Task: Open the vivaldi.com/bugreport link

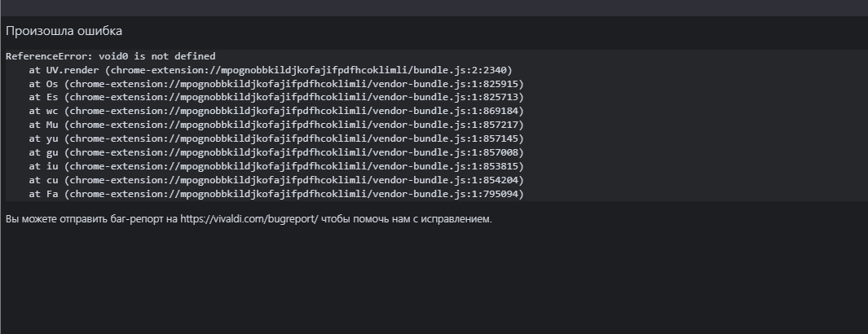Action: pyautogui.click(x=249, y=219)
